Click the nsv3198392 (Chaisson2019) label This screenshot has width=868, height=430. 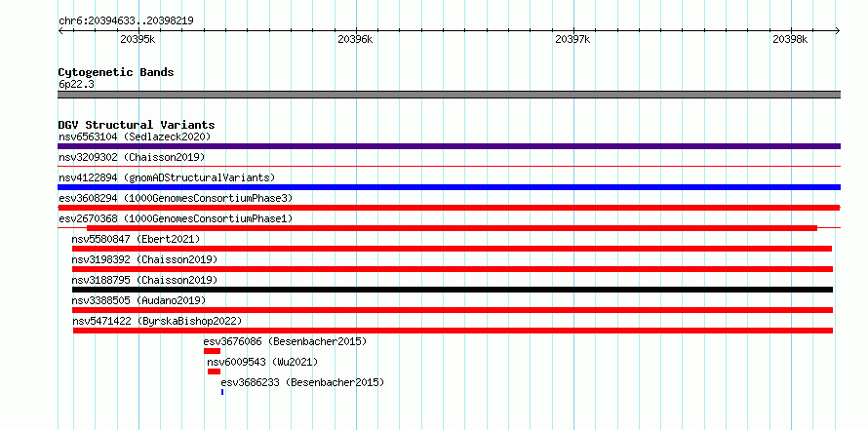(144, 259)
